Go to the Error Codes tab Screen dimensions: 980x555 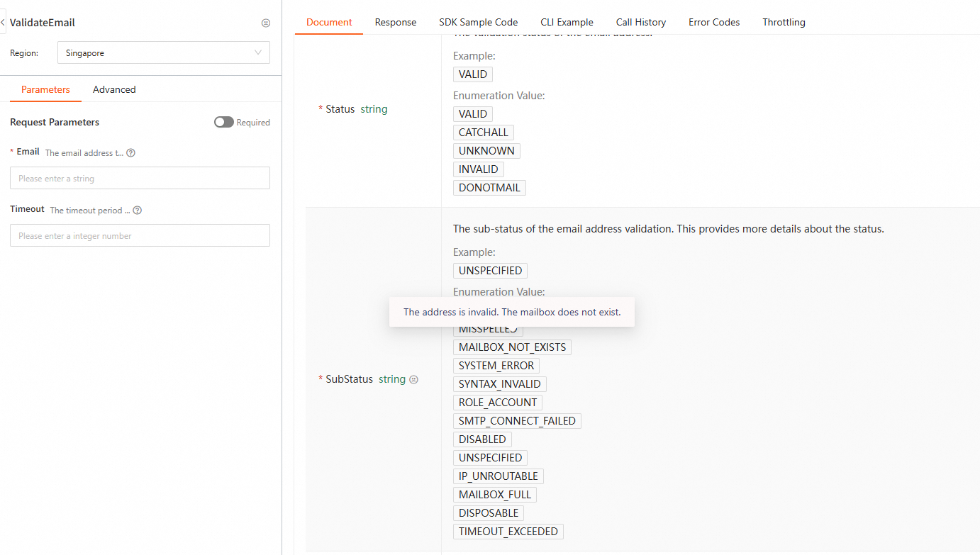click(714, 22)
